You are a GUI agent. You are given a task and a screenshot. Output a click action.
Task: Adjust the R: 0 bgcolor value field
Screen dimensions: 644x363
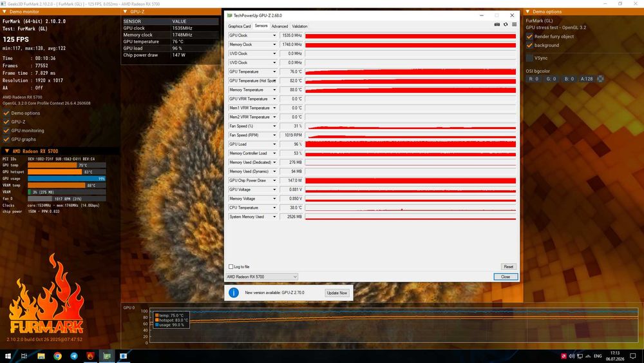click(x=534, y=79)
